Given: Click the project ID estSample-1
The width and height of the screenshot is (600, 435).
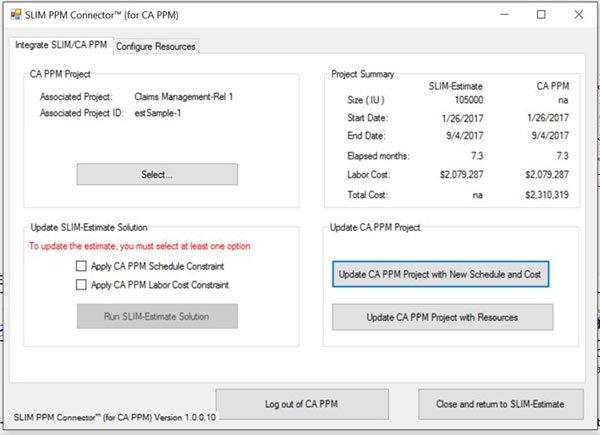Looking at the screenshot, I should [157, 113].
